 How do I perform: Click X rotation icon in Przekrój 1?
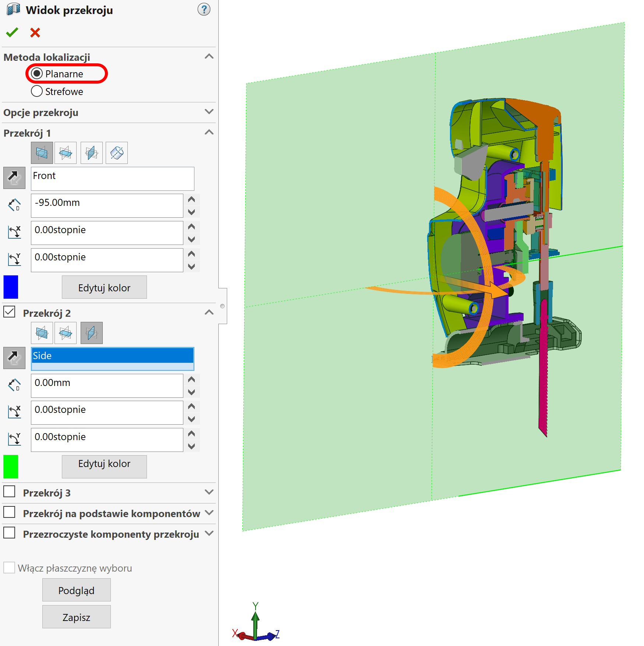[x=14, y=232]
